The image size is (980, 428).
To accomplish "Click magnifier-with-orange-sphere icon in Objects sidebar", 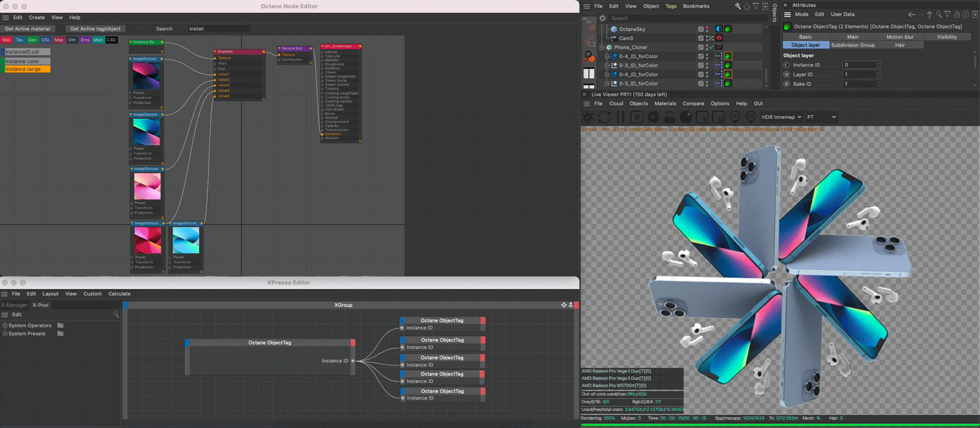I will [x=589, y=57].
